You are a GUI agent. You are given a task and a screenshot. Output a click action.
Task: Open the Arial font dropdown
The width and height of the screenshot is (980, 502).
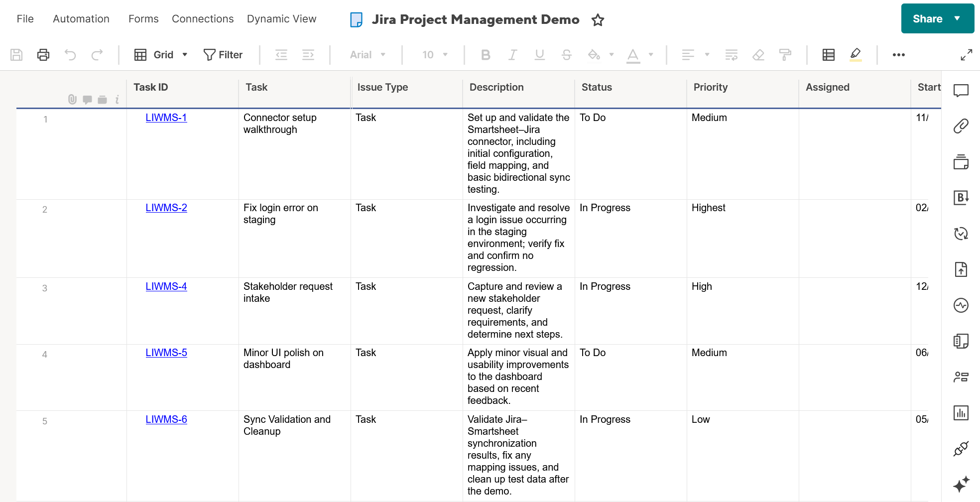pos(367,55)
